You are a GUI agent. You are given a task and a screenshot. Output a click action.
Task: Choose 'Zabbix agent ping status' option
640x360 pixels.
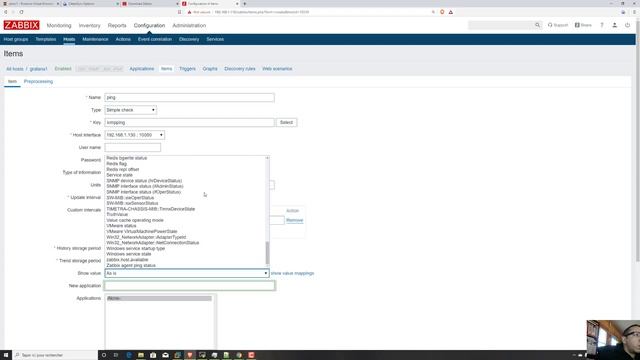pyautogui.click(x=131, y=265)
